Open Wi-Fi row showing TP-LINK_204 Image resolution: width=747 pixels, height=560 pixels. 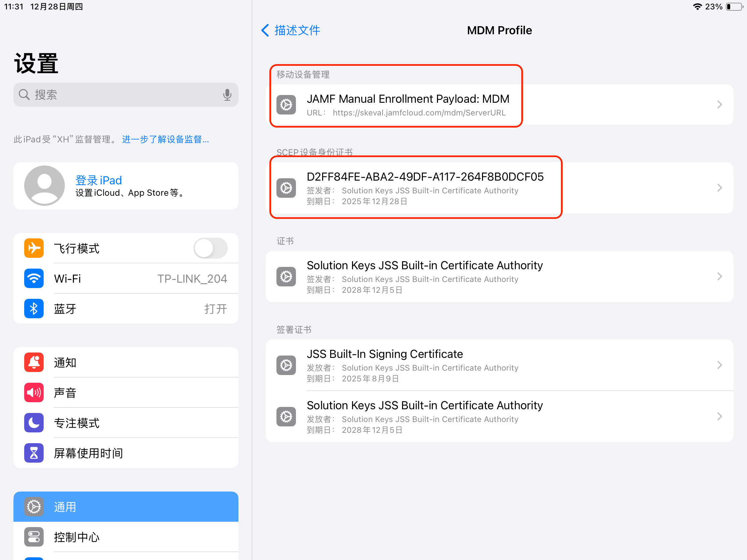point(126,278)
